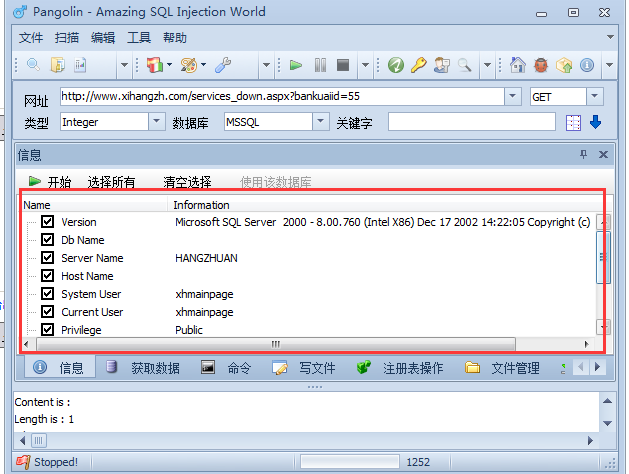The width and height of the screenshot is (629, 474).
Task: Open the colored cube icon dropdown arrow
Action: (x=169, y=64)
